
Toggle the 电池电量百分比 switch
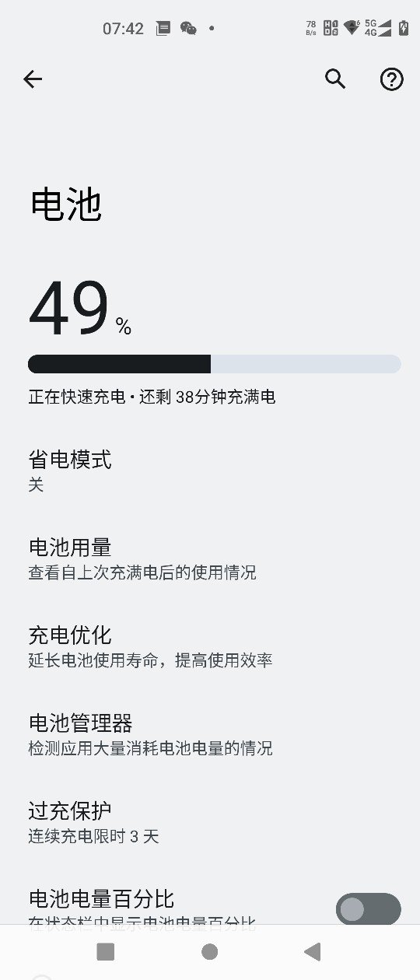tap(369, 909)
